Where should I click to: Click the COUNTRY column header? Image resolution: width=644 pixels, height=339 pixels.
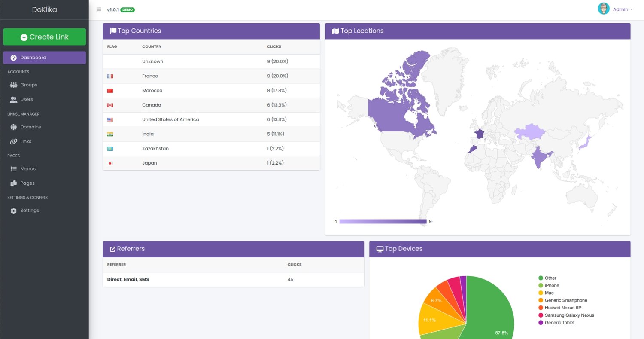[x=152, y=46]
